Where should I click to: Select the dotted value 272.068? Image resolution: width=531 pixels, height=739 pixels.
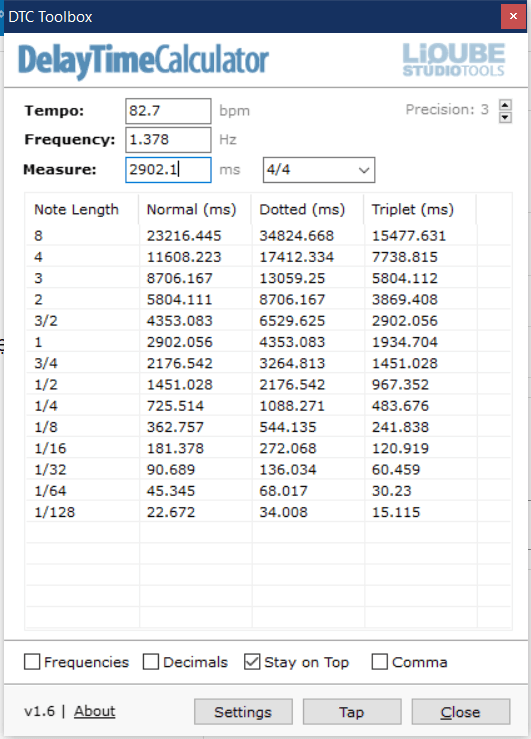288,448
